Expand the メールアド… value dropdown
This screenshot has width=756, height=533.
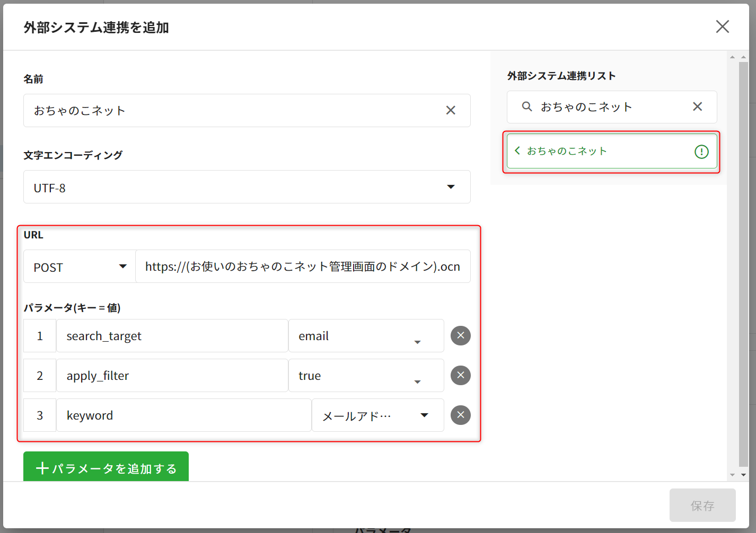pyautogui.click(x=424, y=415)
